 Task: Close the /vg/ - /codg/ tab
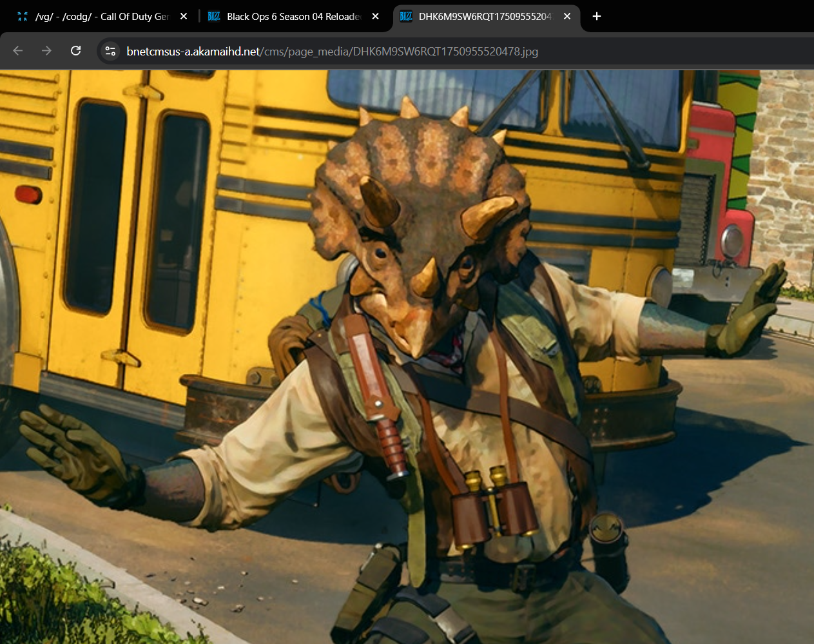click(184, 16)
